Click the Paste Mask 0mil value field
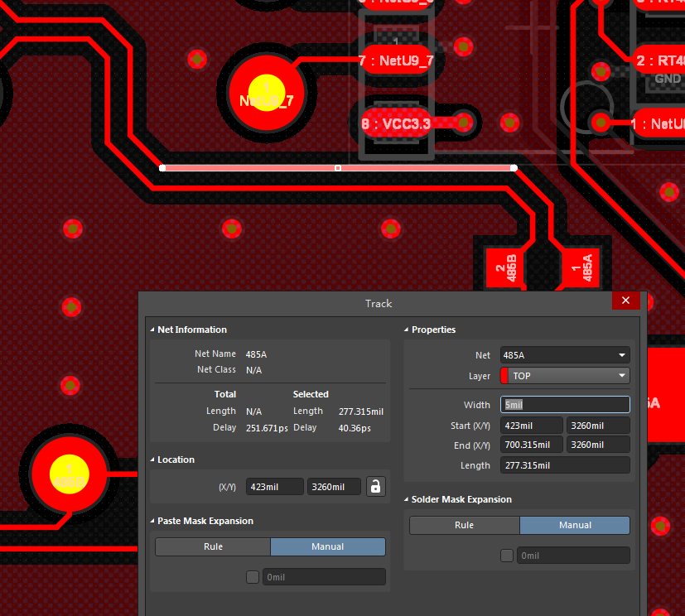Screen dimensions: 685x616 [x=324, y=577]
